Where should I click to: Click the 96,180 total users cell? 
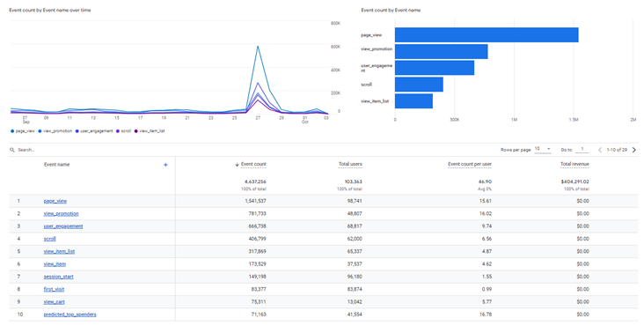(355, 277)
